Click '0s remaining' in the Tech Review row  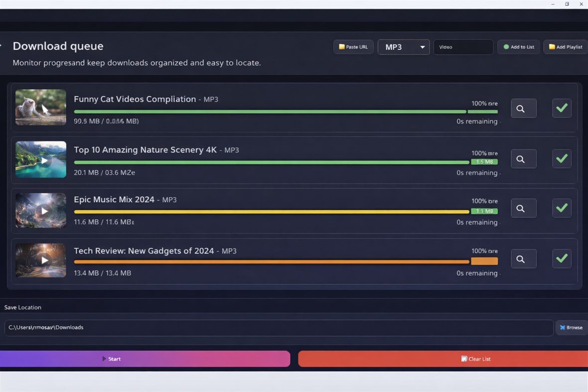pyautogui.click(x=477, y=273)
